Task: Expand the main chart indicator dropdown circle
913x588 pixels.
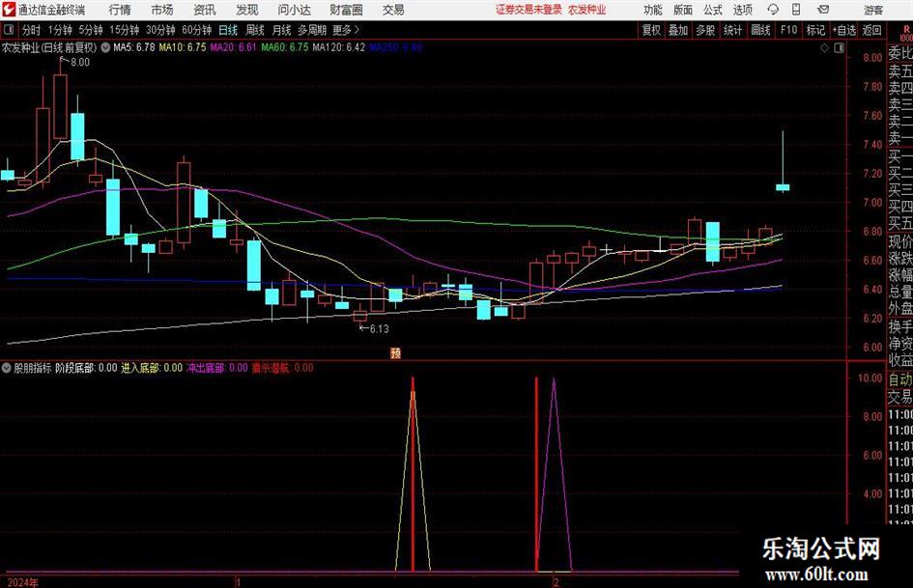Action: (105, 47)
